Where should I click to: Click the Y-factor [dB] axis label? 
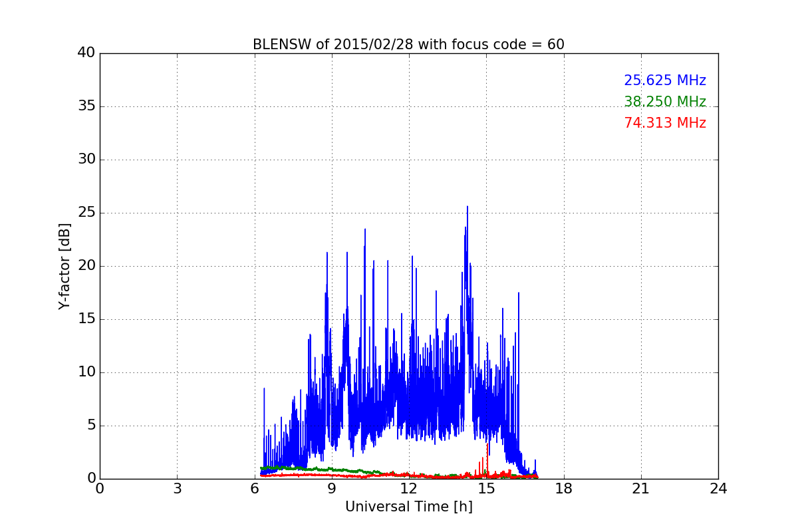65,266
